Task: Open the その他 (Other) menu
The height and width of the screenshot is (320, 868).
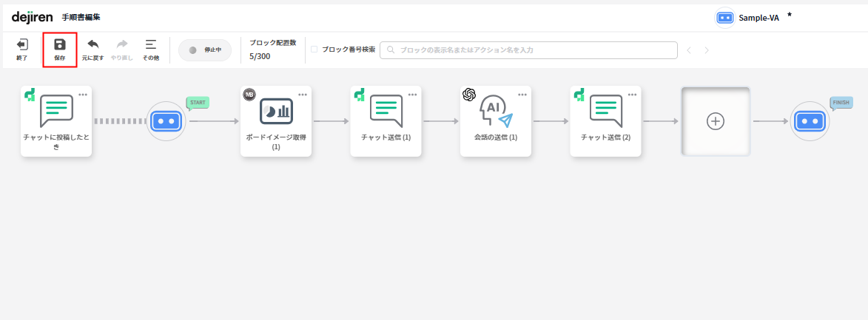Action: pos(151,45)
